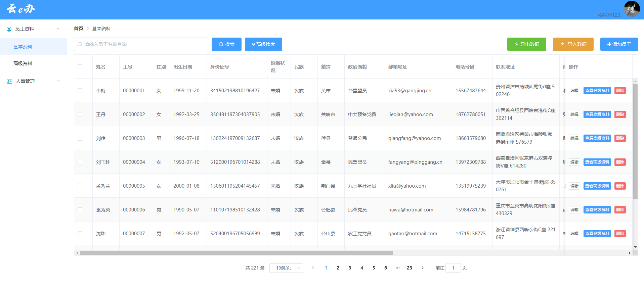The height and width of the screenshot is (294, 644).
Task: Expand the 人事管理 sidebar menu
Action: point(58,81)
